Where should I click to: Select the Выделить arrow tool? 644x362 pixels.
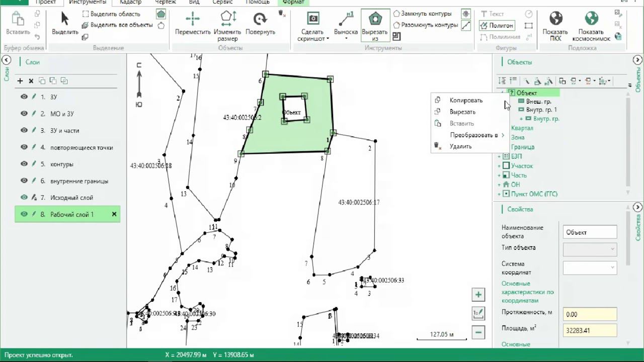(65, 24)
